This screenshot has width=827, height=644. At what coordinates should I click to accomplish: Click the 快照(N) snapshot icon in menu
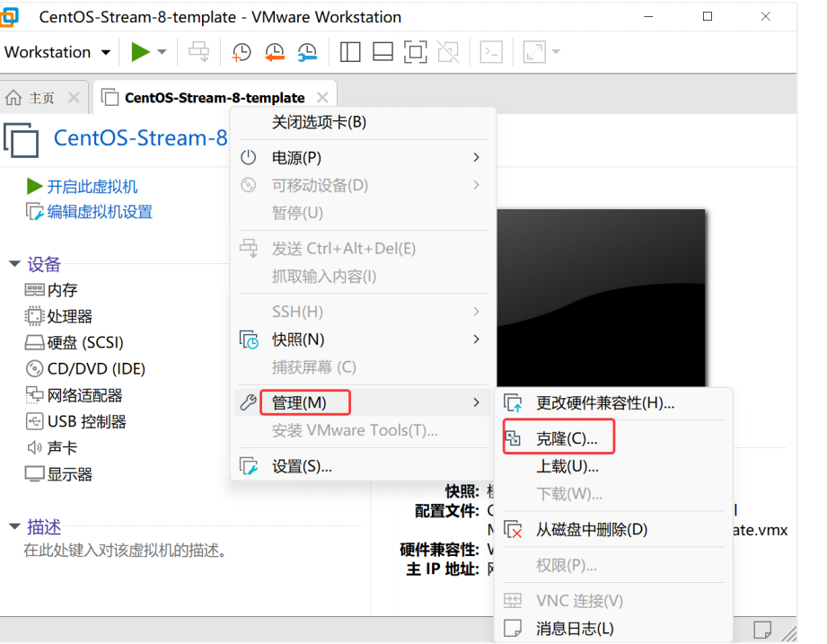(249, 340)
